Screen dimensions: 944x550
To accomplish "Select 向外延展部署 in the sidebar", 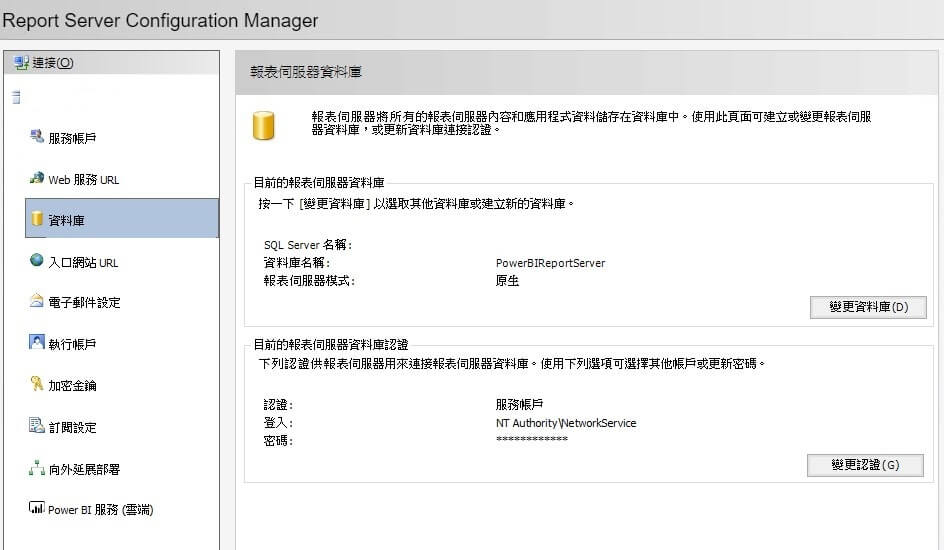I will point(84,470).
